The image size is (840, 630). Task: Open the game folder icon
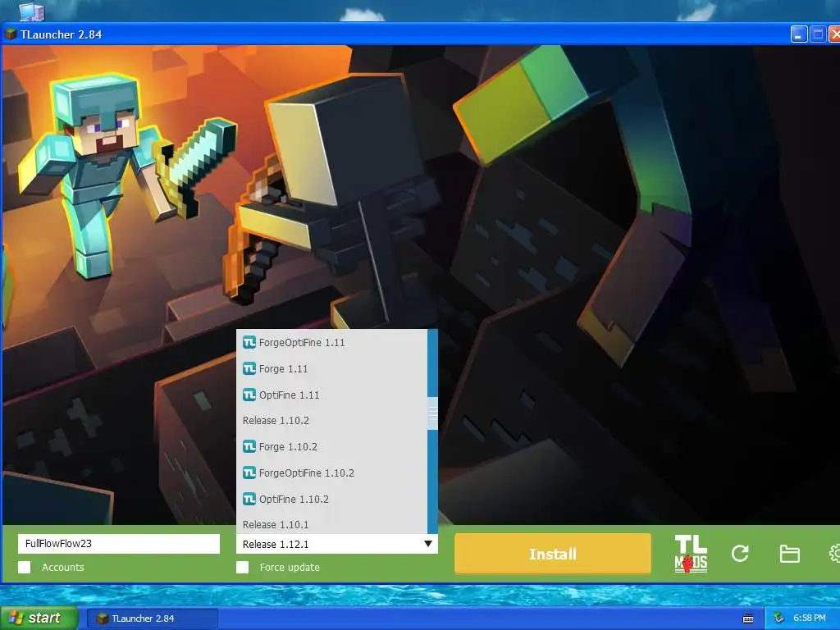click(x=789, y=554)
